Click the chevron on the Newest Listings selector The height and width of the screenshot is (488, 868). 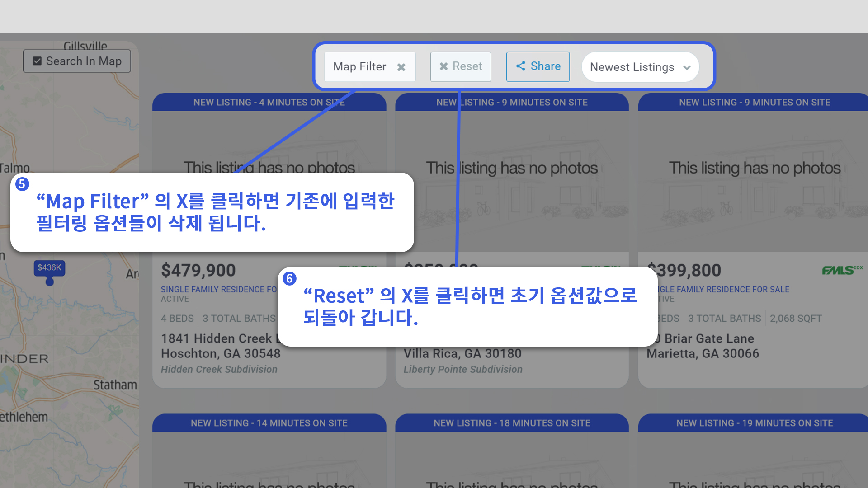[687, 67]
